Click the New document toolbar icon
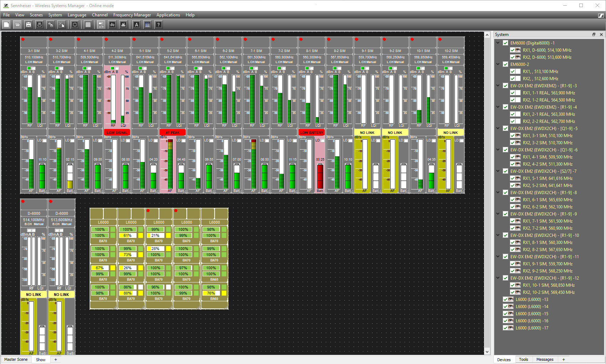This screenshot has height=364, width=606. [6, 25]
